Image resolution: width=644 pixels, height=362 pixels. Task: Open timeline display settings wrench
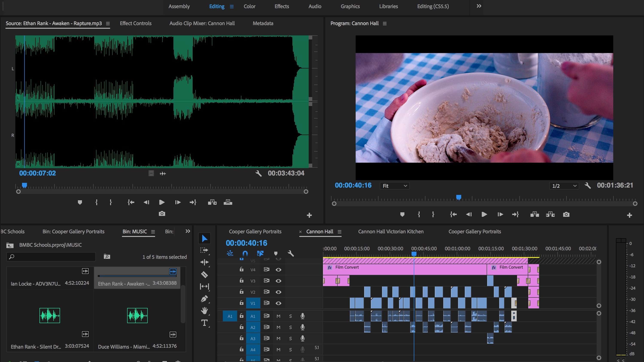[x=290, y=253]
